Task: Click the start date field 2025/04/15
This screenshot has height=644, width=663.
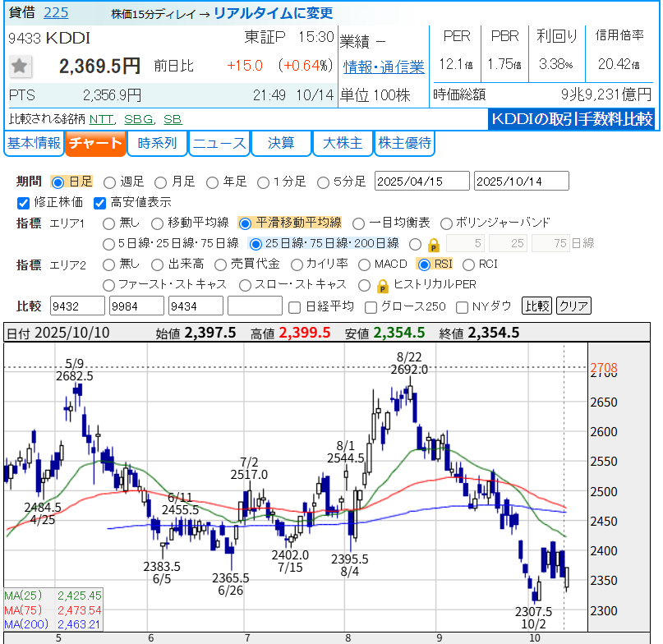Action: coord(421,182)
